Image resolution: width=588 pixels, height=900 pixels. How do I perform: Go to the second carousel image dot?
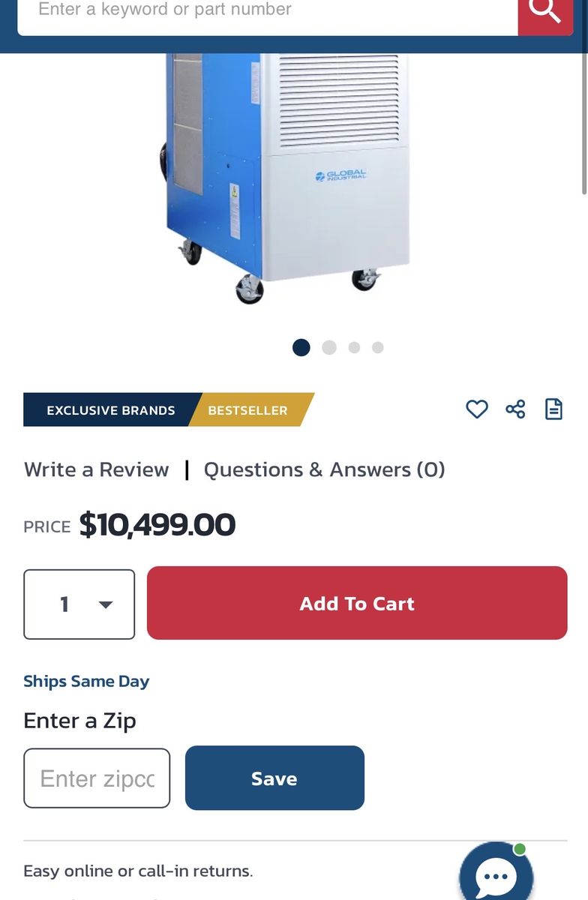point(329,347)
